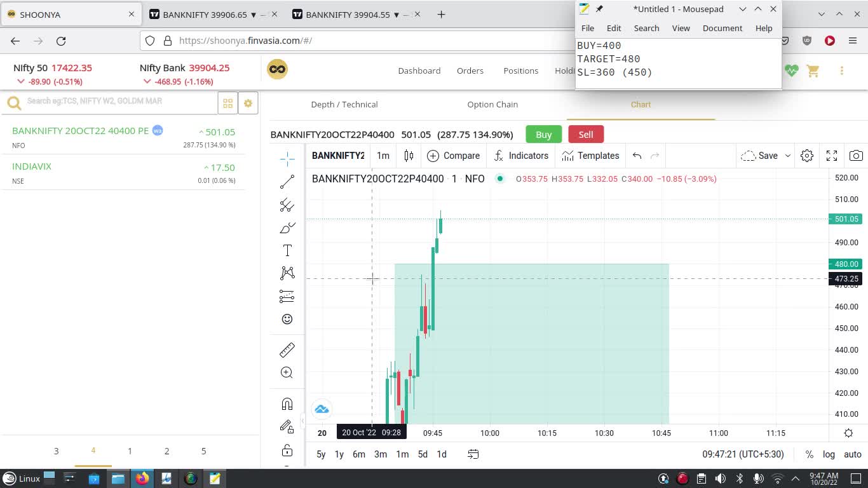
Task: Open chart timezone menu 09:47:21 (UTC+5:30)
Action: (x=743, y=454)
